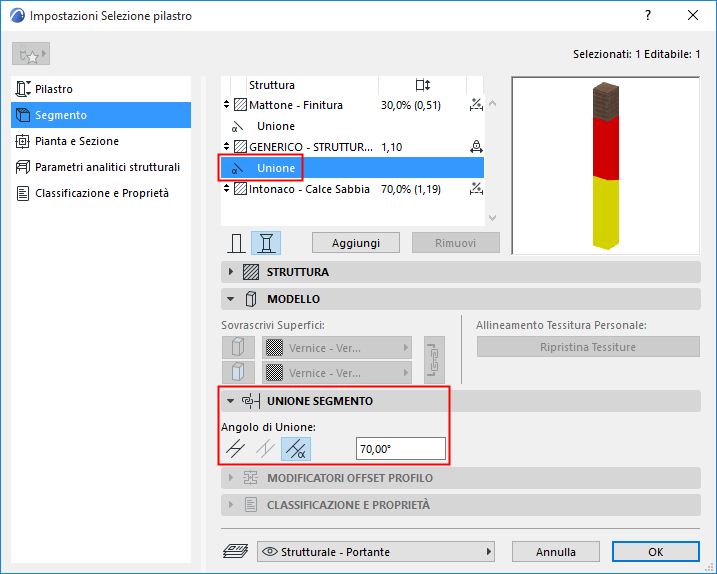Select custom alpha joint angle option
The height and width of the screenshot is (574, 717).
[296, 449]
